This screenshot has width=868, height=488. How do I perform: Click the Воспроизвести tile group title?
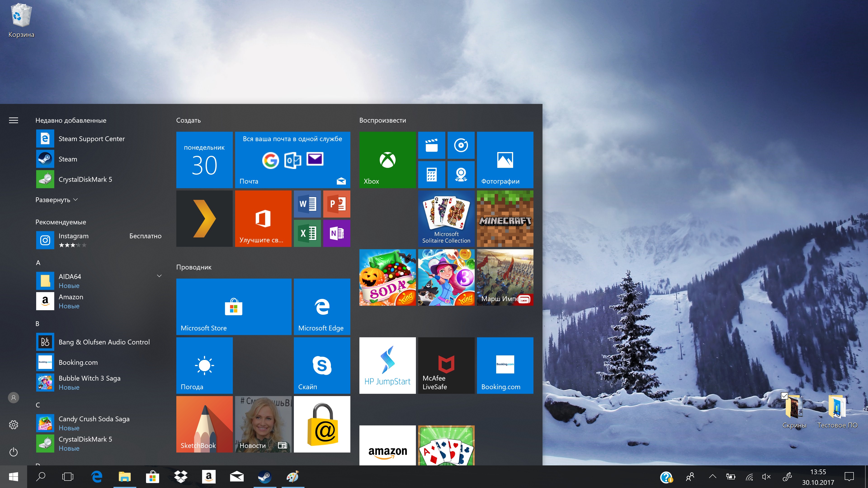click(382, 120)
